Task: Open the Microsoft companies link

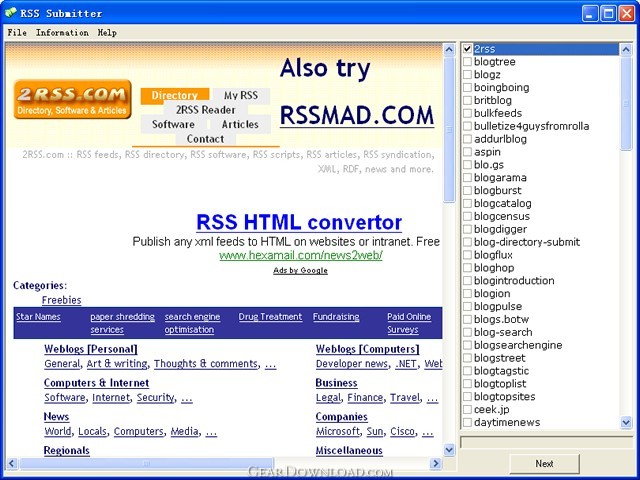Action: click(338, 431)
